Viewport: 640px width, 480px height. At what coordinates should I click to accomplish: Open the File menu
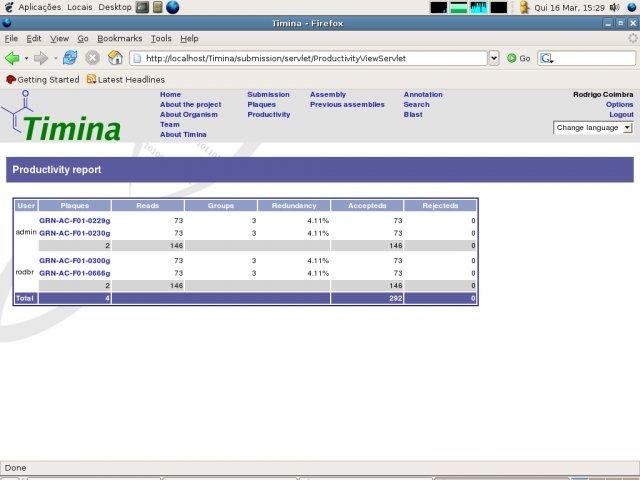(x=11, y=38)
